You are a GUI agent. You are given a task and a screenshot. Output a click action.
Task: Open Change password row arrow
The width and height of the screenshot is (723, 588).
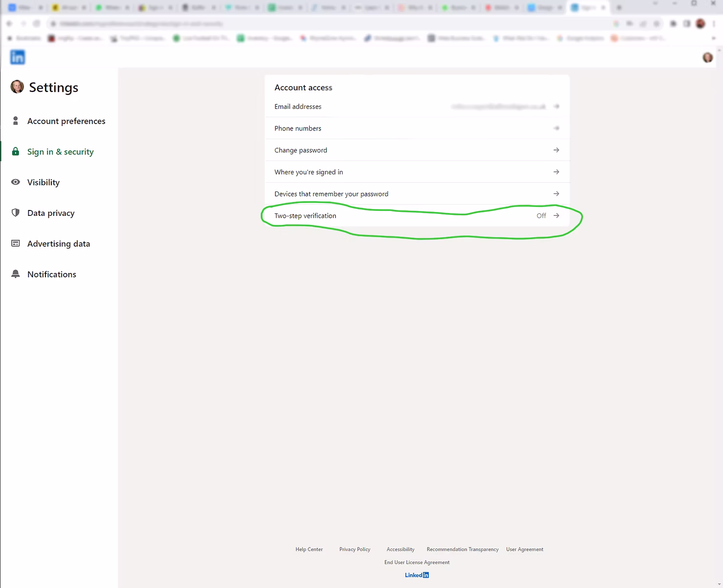pos(556,150)
